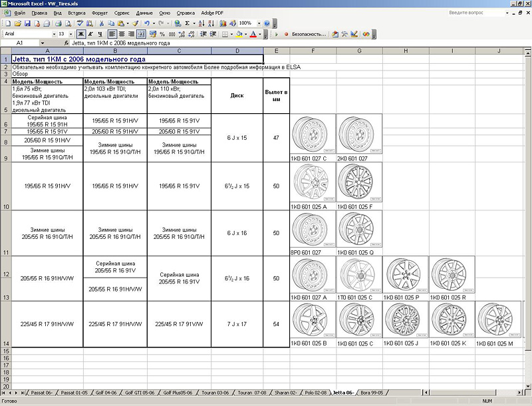Toggle align right

click(x=131, y=34)
